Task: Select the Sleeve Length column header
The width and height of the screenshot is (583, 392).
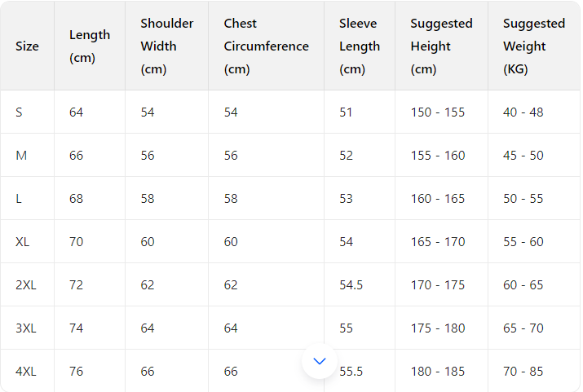Action: point(359,46)
